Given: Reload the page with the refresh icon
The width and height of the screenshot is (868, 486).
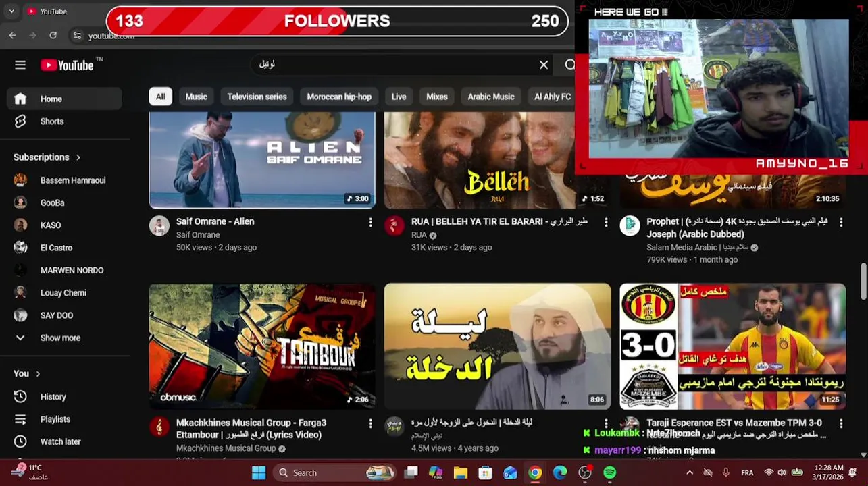Looking at the screenshot, I should (x=53, y=35).
